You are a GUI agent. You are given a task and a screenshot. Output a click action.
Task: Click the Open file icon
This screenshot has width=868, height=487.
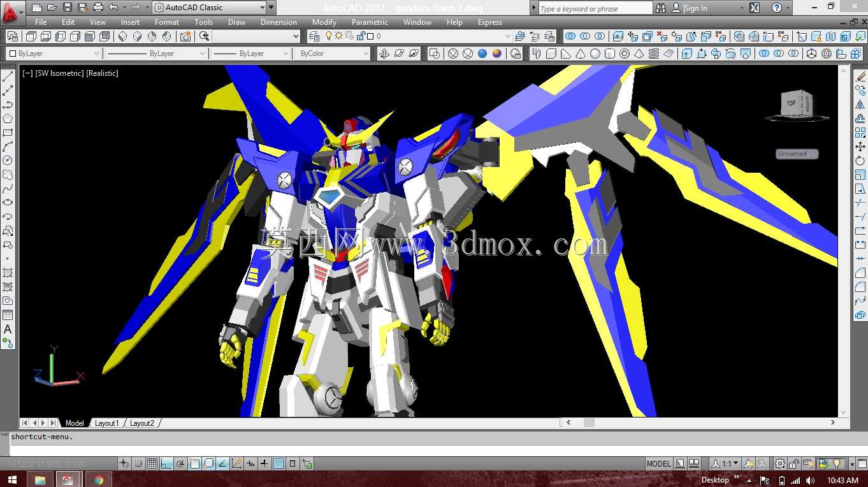[x=52, y=8]
